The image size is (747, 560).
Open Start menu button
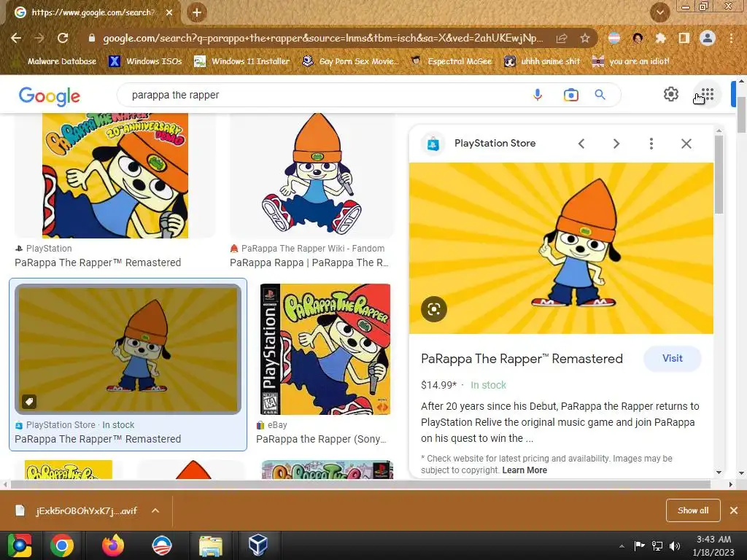click(x=20, y=545)
